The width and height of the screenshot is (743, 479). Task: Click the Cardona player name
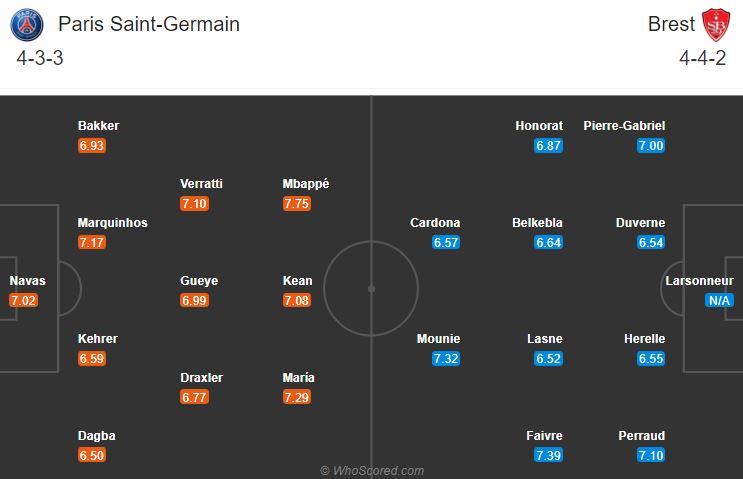pyautogui.click(x=435, y=223)
